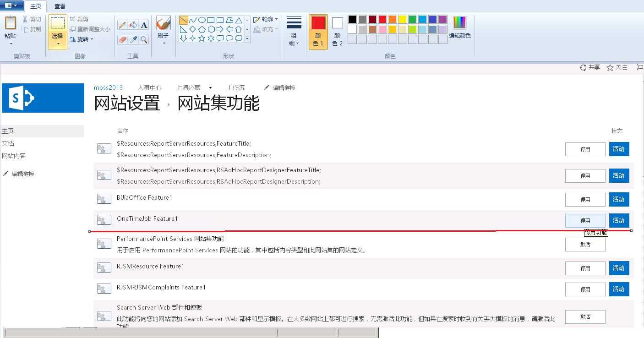Switch to the 主页 ribbon tab
The width and height of the screenshot is (644, 338).
tap(35, 6)
